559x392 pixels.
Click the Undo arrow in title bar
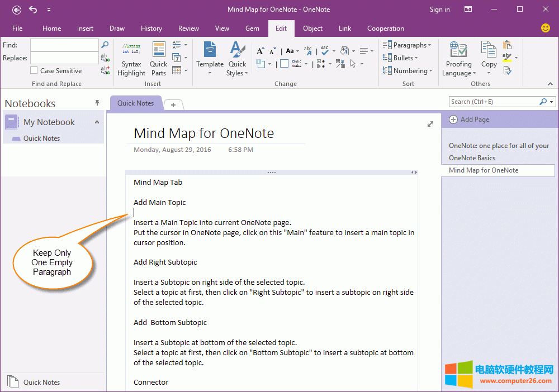[33, 9]
